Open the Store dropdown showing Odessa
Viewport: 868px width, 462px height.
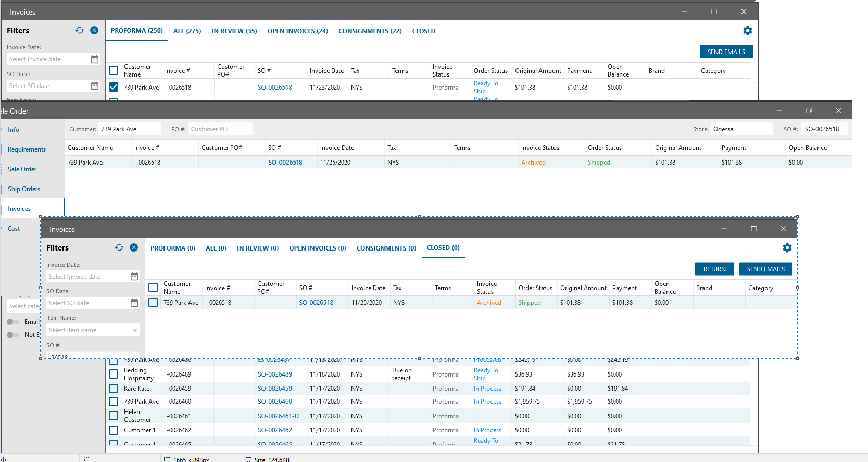[x=741, y=129]
